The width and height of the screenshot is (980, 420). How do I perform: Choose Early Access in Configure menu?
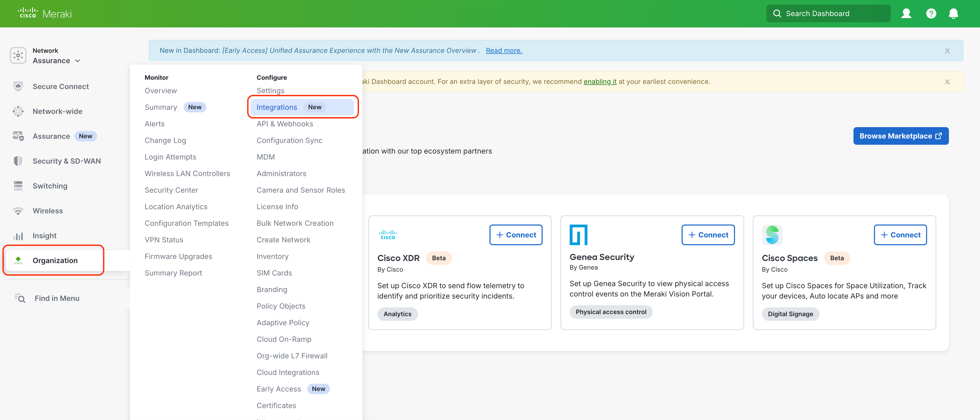278,389
